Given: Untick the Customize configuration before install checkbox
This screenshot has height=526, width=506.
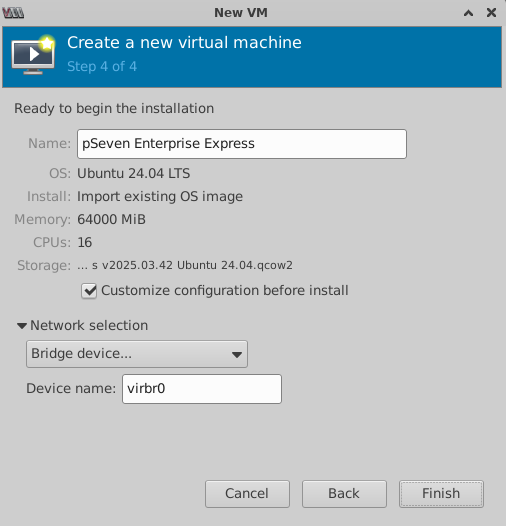Looking at the screenshot, I should tap(89, 291).
